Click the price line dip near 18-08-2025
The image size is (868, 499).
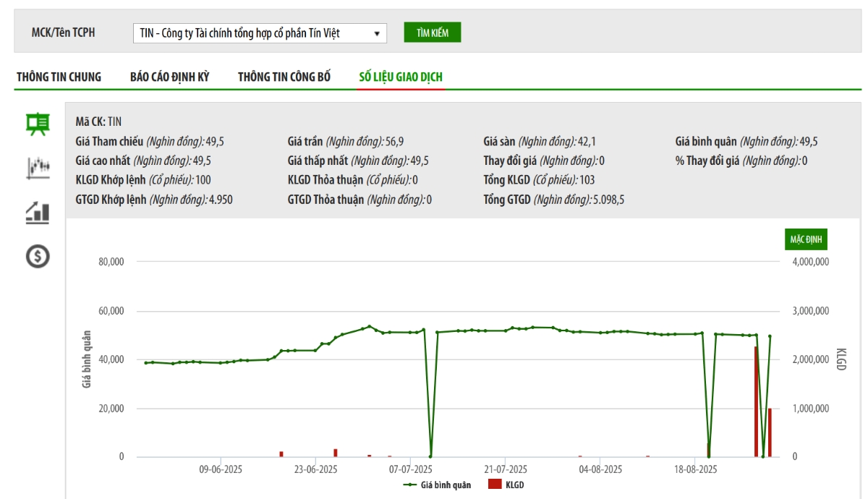coord(708,456)
